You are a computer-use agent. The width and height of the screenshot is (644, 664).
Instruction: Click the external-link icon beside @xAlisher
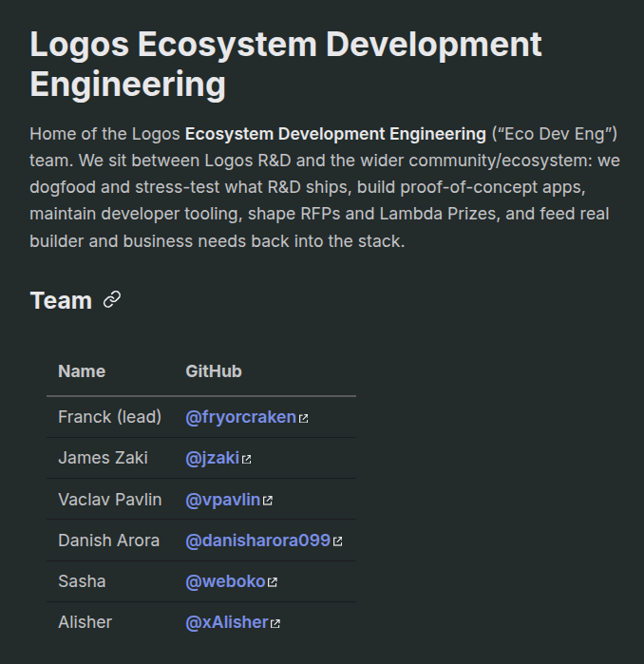pos(275,624)
